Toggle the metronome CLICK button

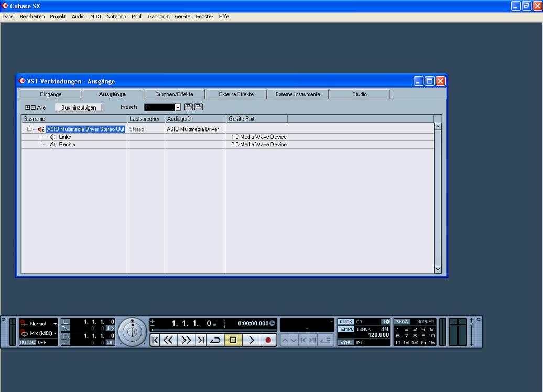[345, 322]
